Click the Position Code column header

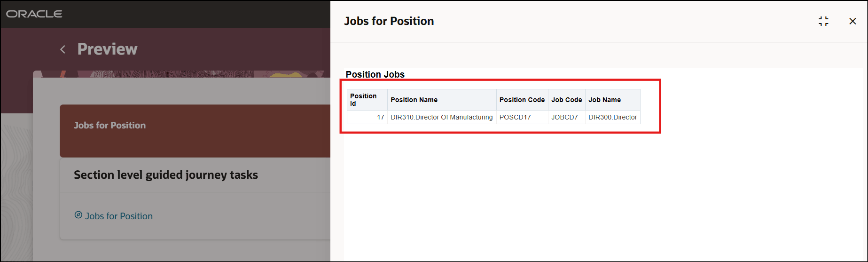522,100
